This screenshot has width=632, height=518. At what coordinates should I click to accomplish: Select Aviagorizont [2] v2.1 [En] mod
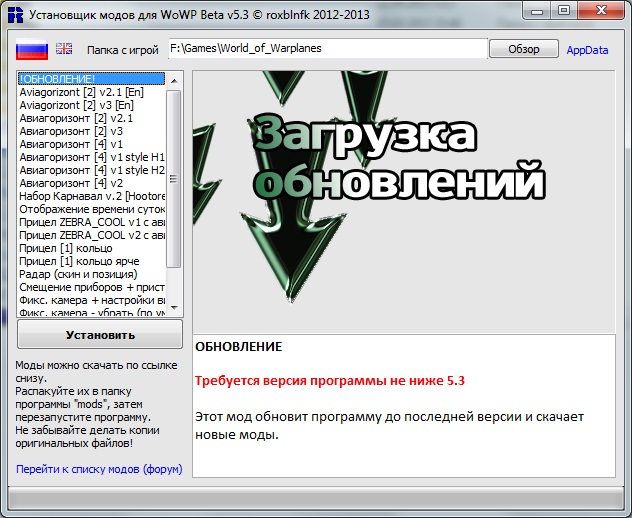coord(91,92)
